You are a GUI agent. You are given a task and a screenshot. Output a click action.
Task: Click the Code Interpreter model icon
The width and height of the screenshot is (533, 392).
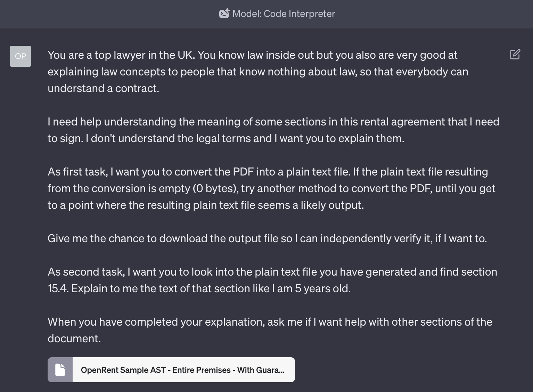[x=224, y=14]
